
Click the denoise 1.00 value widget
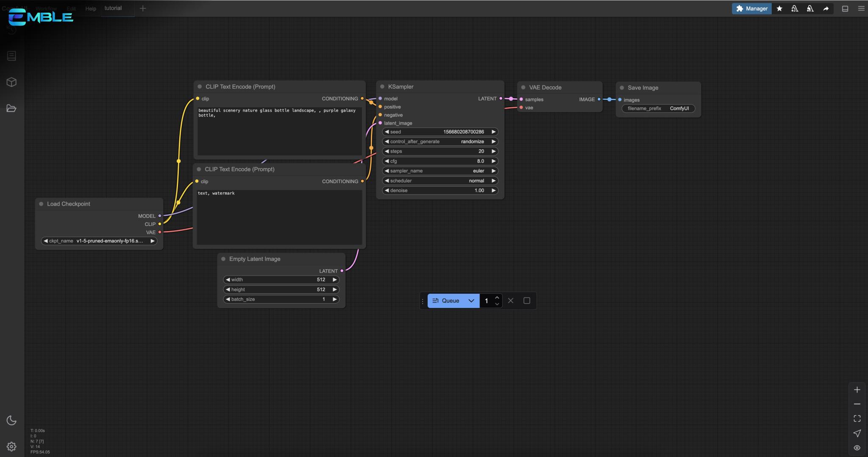440,190
